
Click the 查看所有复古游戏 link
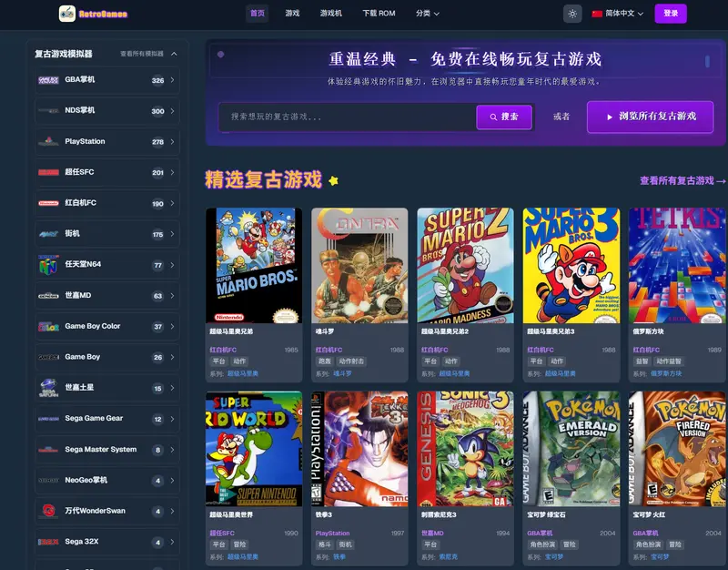pyautogui.click(x=682, y=180)
